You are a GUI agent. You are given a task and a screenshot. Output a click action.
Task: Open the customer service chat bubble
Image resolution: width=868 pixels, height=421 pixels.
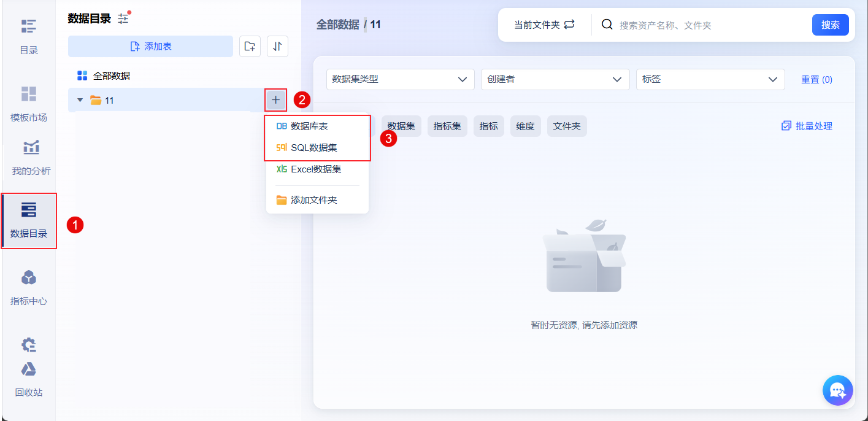tap(837, 390)
